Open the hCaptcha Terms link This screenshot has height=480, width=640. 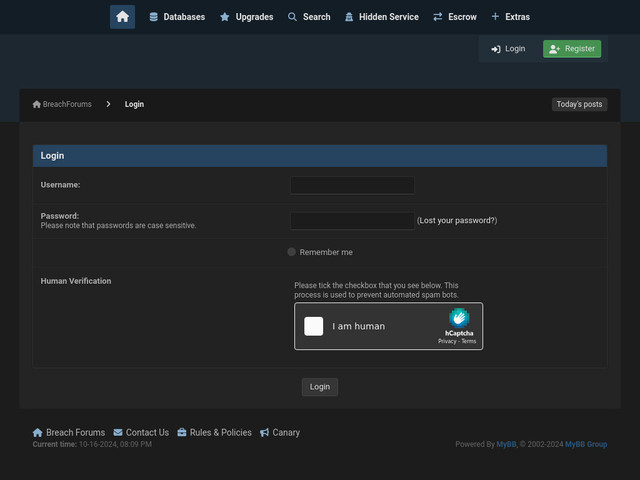pyautogui.click(x=469, y=341)
